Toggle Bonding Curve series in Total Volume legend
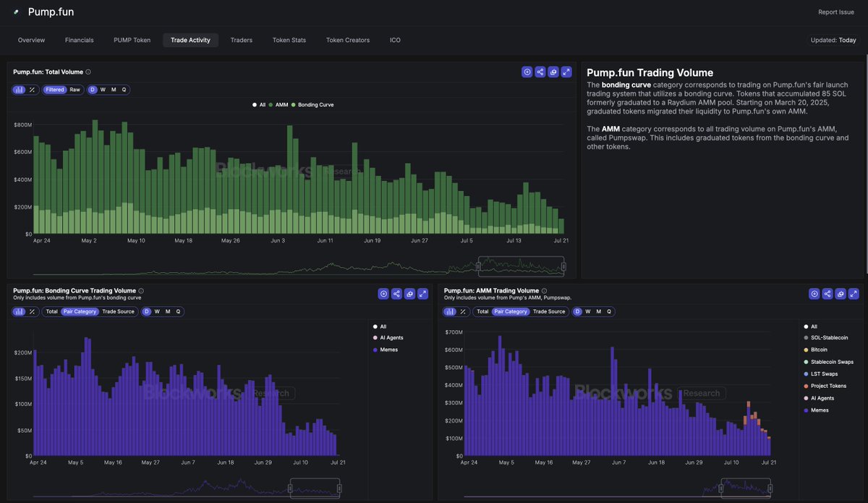The image size is (868, 503). click(312, 105)
